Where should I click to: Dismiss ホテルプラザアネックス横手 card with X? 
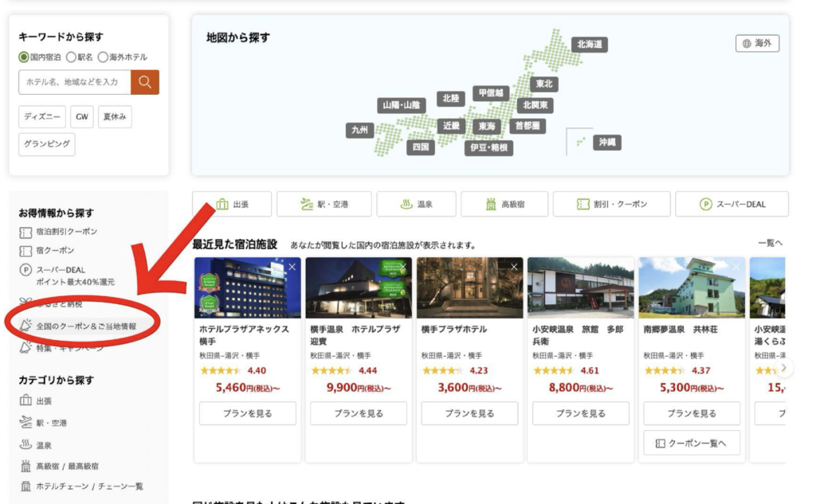coord(292,267)
